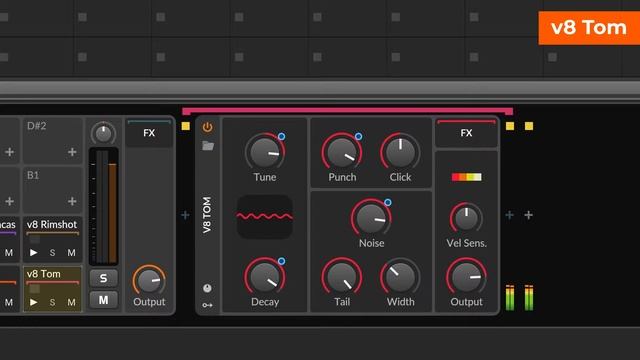Click the right green output level meter
The width and height of the screenshot is (640, 360).
pos(529,298)
